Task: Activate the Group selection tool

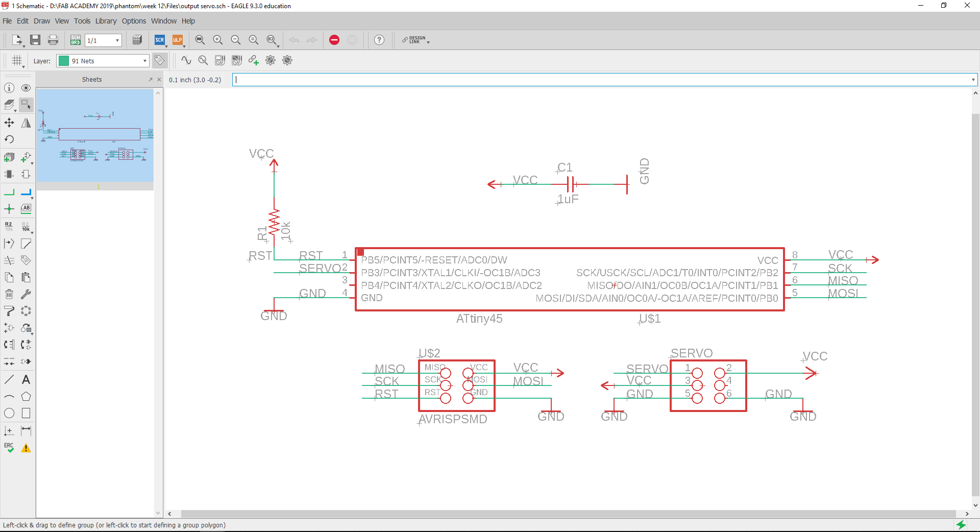Action: tap(26, 105)
